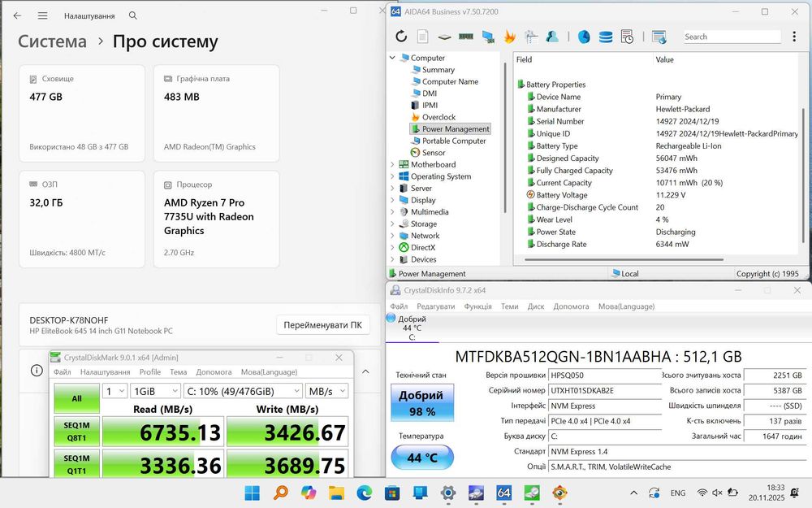Screen dimensions: 812x508
Task: Open AIDA64 monitor diagnostics toolbar icon
Action: [487, 37]
